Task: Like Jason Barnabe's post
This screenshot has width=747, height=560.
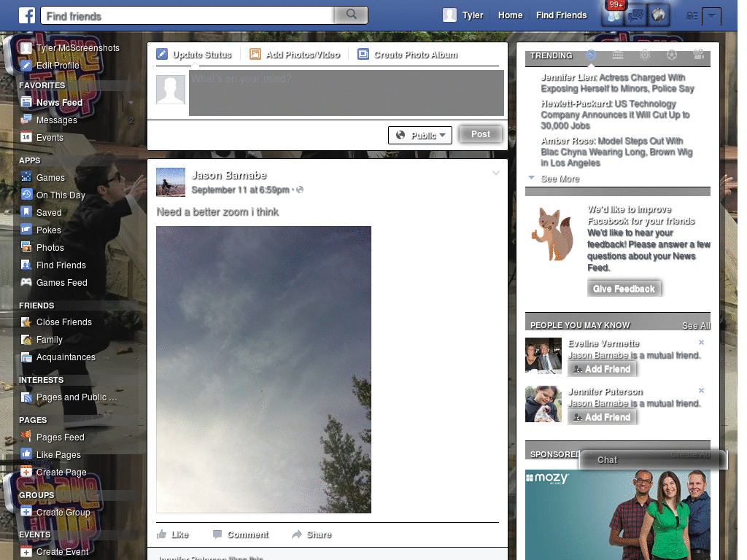Action: (172, 534)
